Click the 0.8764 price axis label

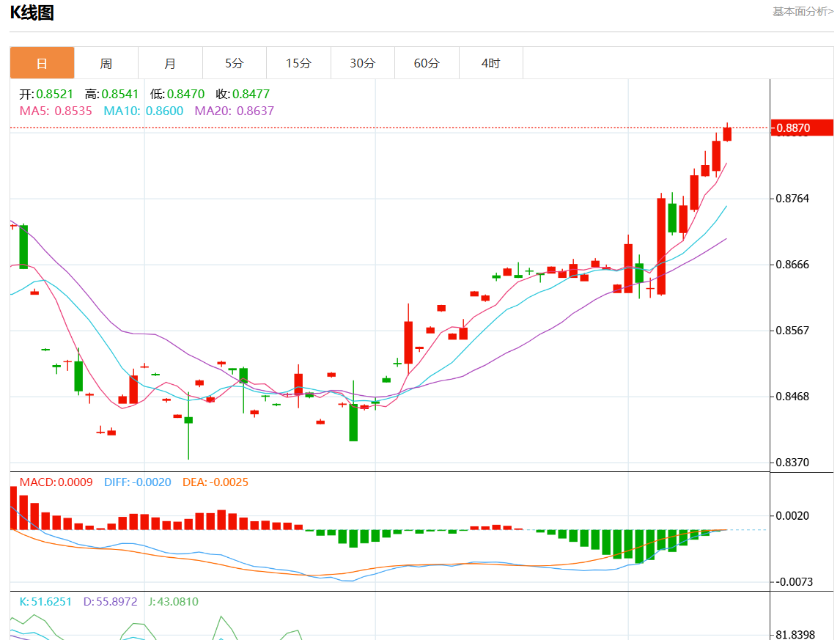tap(792, 199)
